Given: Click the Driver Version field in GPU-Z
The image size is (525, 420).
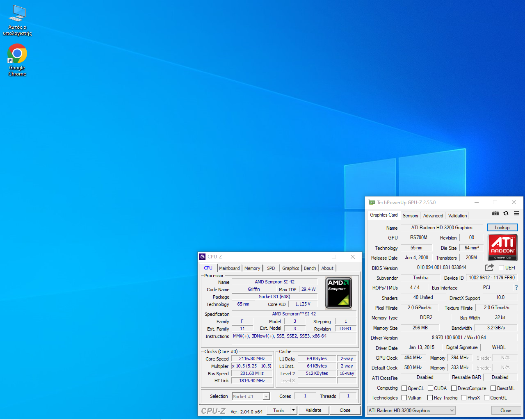Looking at the screenshot, I should click(x=459, y=338).
